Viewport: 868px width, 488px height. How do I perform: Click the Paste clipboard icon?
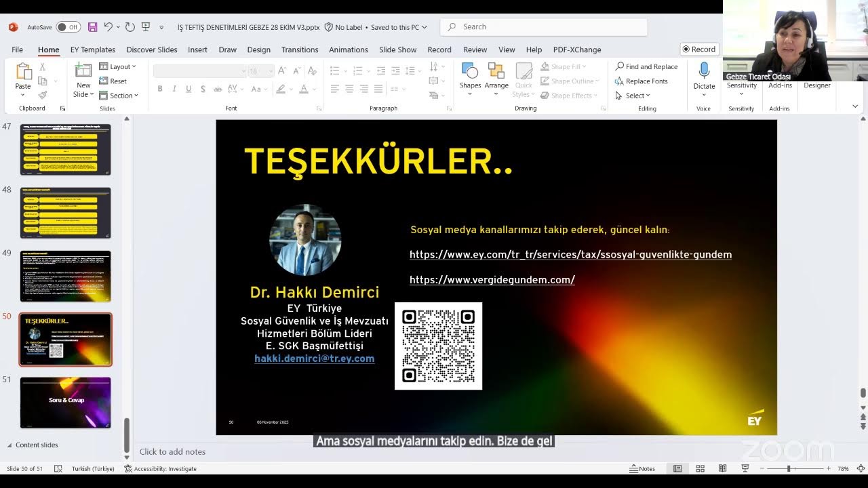point(23,72)
